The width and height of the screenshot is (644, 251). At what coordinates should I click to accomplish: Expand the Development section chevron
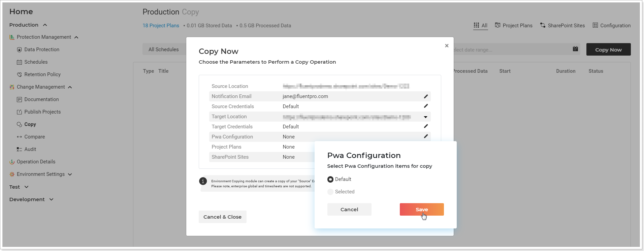click(x=51, y=199)
